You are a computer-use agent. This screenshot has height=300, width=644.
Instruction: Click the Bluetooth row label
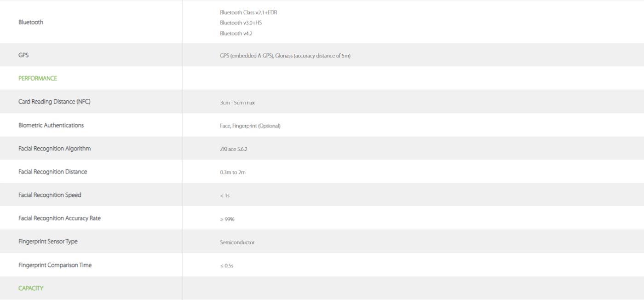pos(31,22)
